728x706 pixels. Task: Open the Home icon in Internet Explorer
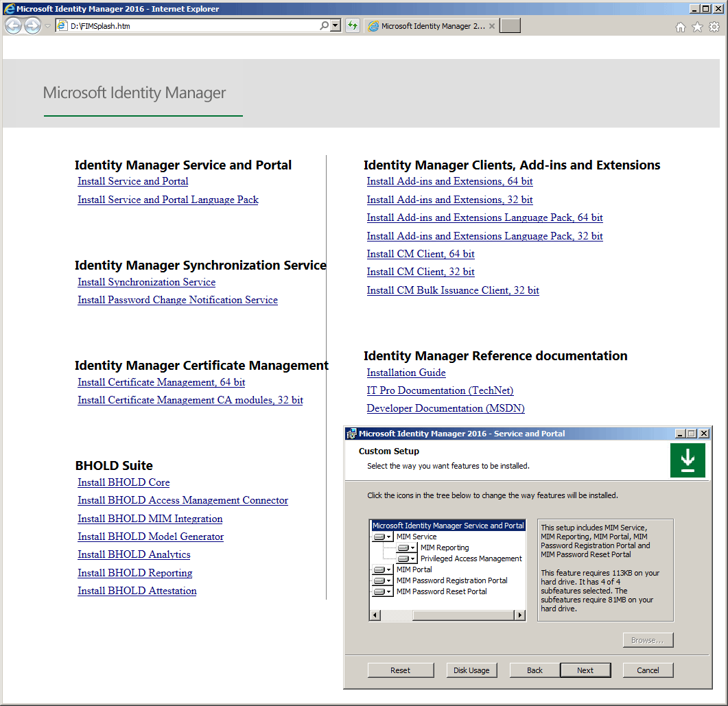tap(680, 27)
